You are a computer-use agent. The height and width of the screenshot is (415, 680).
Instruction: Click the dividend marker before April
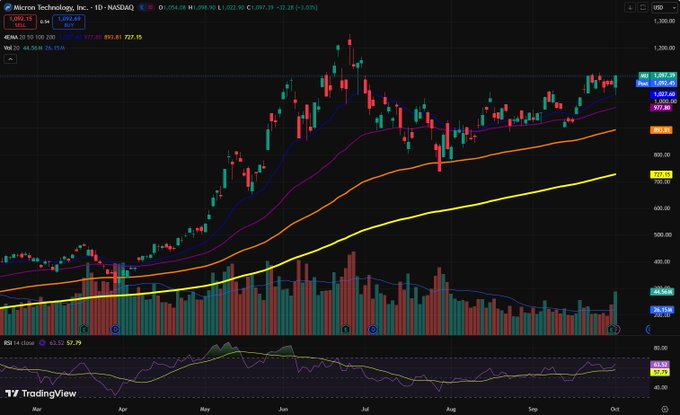pos(115,330)
